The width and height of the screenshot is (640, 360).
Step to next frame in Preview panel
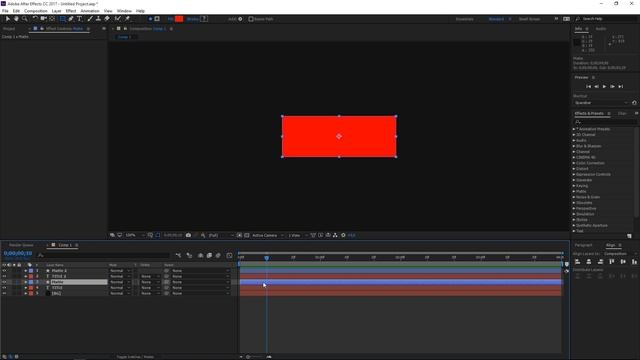[612, 87]
